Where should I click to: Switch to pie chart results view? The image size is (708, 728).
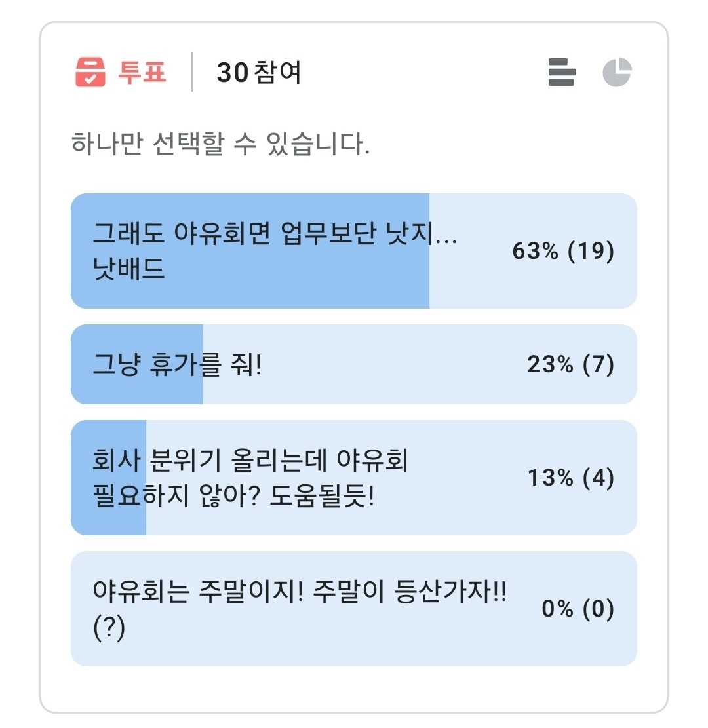(x=617, y=72)
